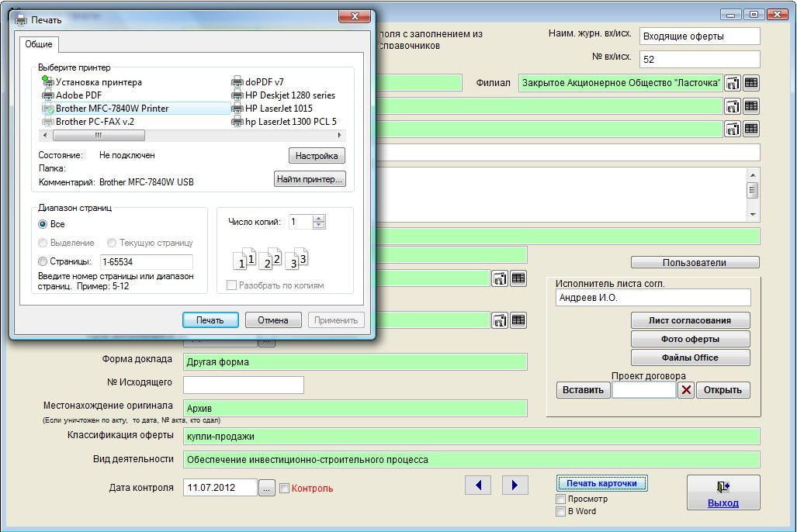Check the Просмотр option
This screenshot has width=797, height=532.
click(561, 499)
